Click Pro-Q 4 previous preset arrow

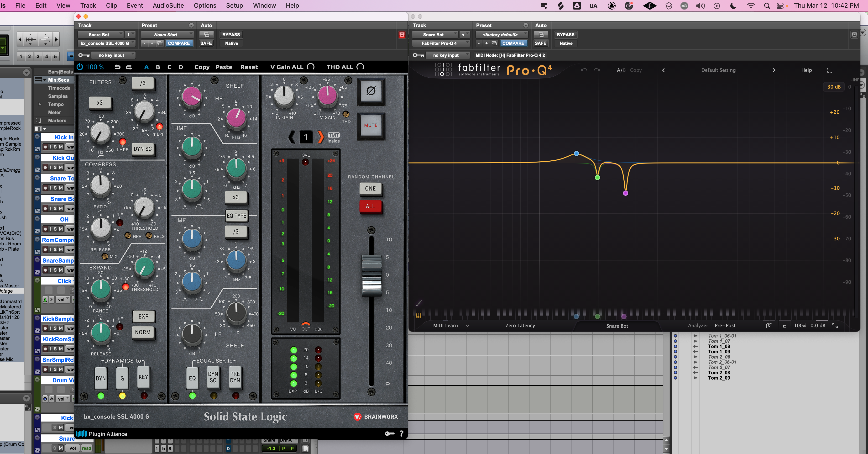click(664, 70)
